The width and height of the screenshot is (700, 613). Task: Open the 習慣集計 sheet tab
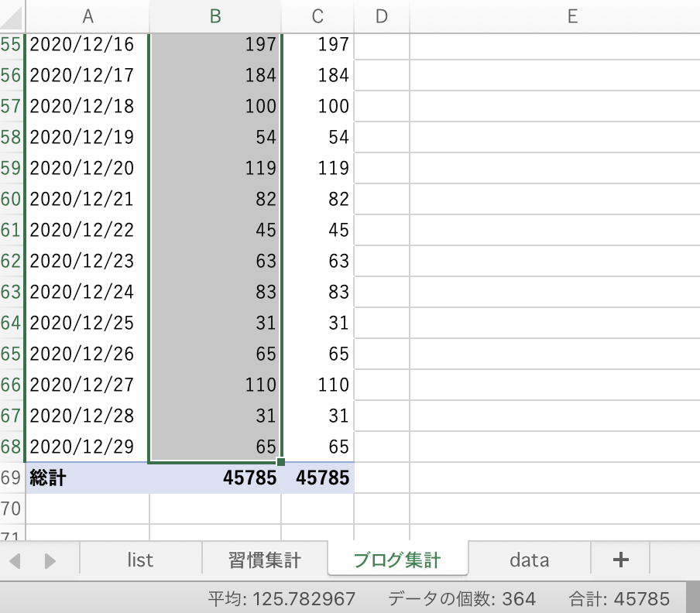[265, 560]
